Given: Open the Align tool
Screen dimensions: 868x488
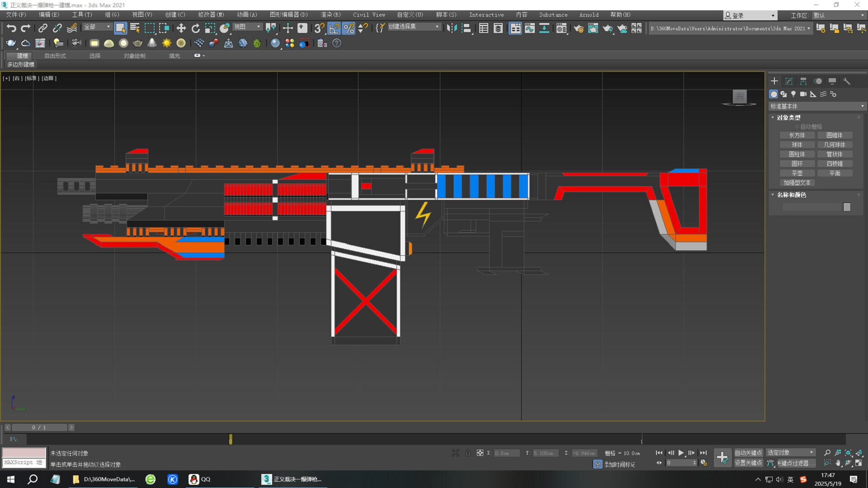Looking at the screenshot, I should (x=466, y=28).
